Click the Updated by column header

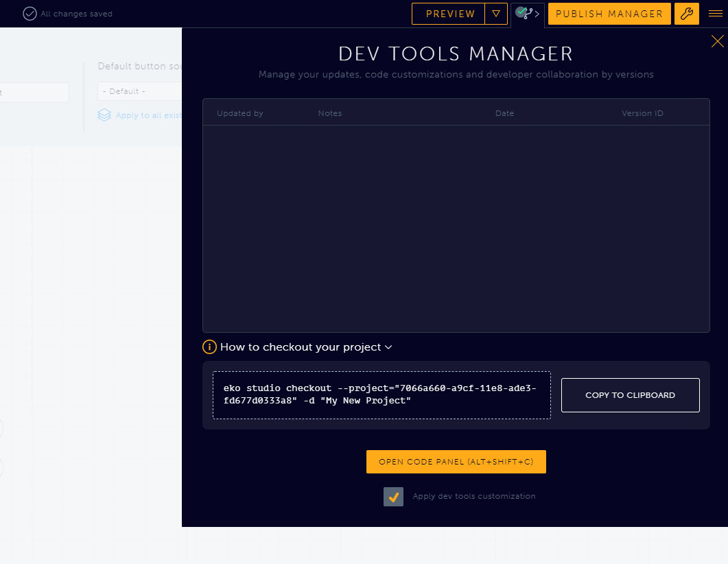[240, 113]
